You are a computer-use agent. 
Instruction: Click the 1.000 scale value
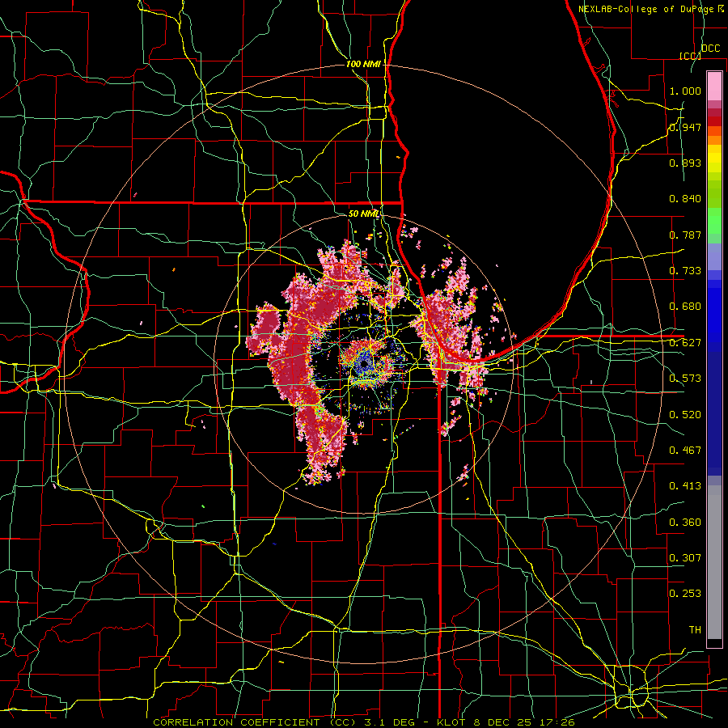point(685,91)
